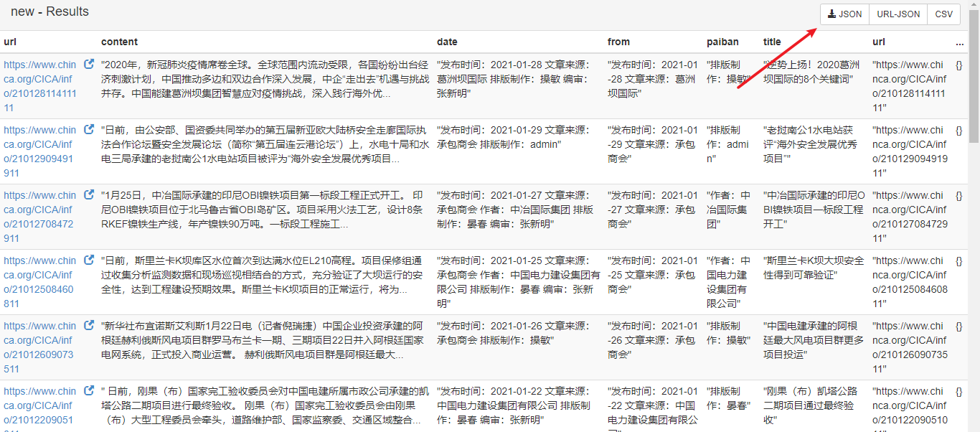Screen dimensions: 980x432
Task: Open external link icon for 21012508460811 row
Action: point(89,260)
